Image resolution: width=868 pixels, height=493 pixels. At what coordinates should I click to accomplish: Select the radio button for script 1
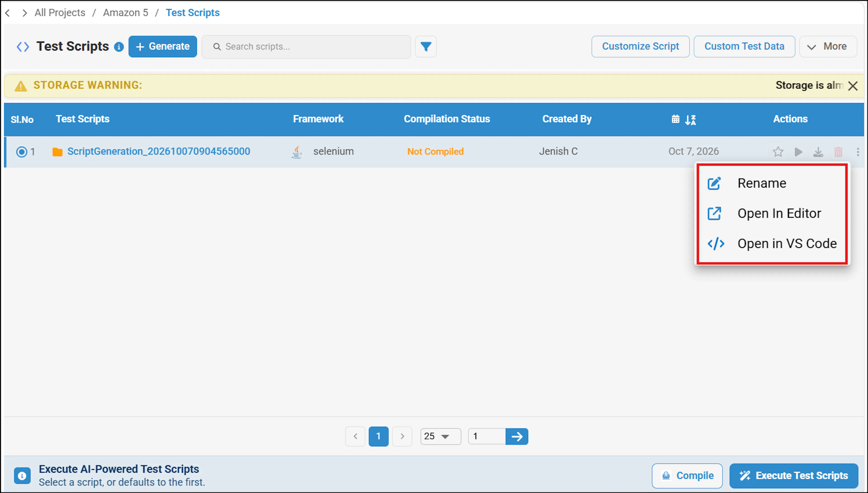click(x=22, y=152)
